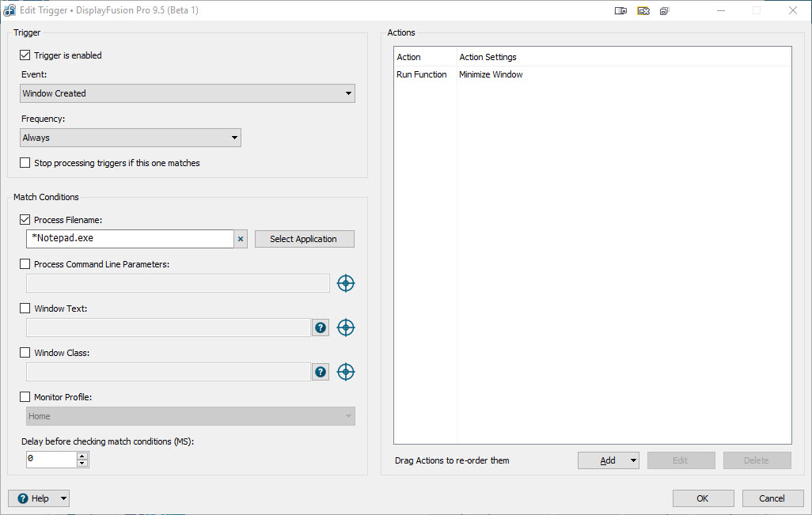Click the crosshair target for Process Command Line Parameters

(x=345, y=283)
